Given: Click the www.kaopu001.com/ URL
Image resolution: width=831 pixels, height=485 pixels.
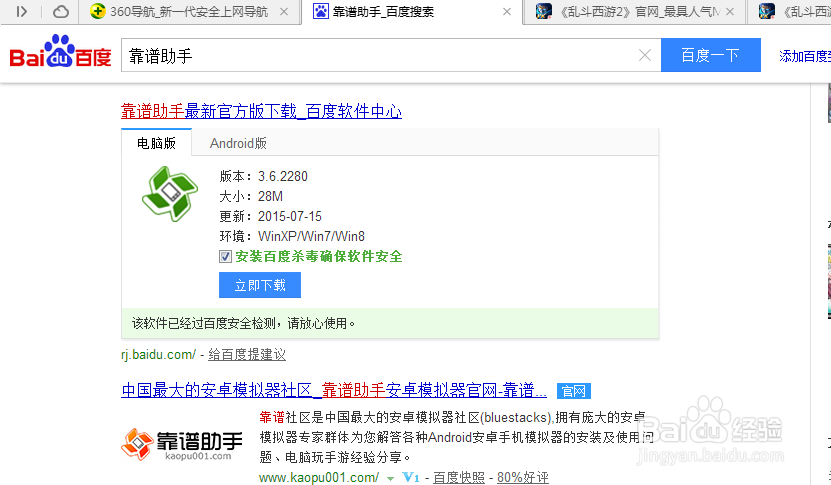Looking at the screenshot, I should click(319, 478).
